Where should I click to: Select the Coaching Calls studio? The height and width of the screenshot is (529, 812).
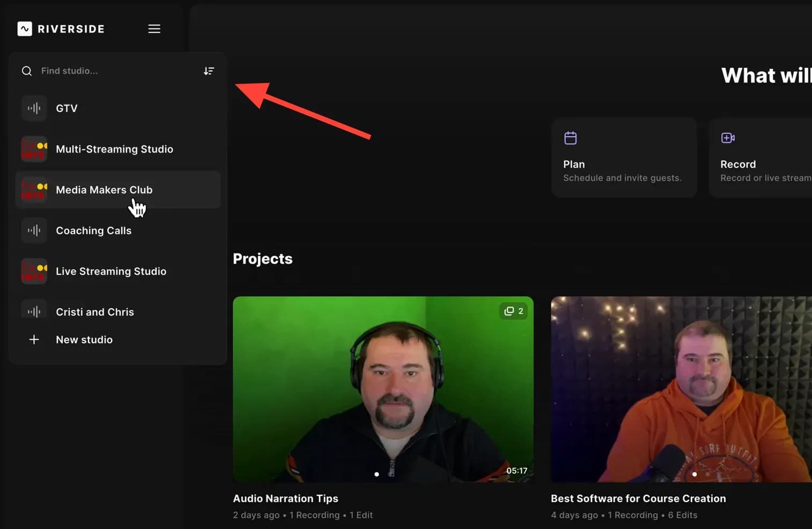coord(118,230)
